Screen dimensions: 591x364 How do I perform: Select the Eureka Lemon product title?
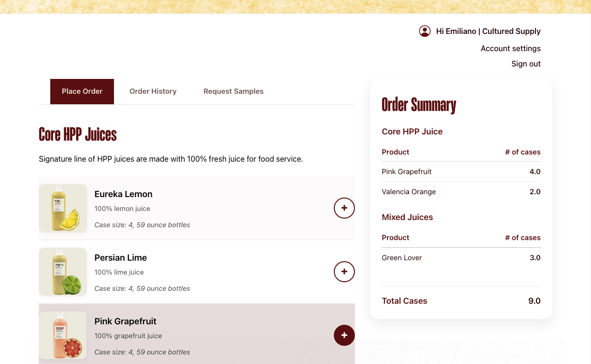tap(124, 194)
